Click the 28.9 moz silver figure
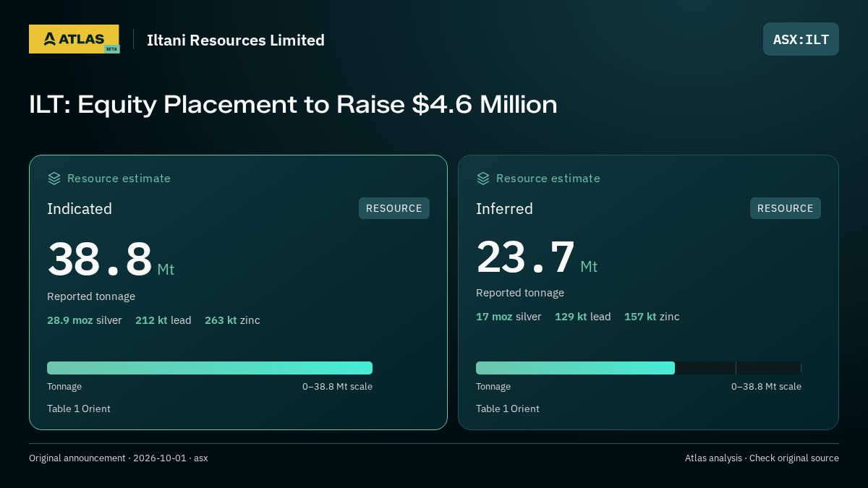The width and height of the screenshot is (868, 488). 85,320
